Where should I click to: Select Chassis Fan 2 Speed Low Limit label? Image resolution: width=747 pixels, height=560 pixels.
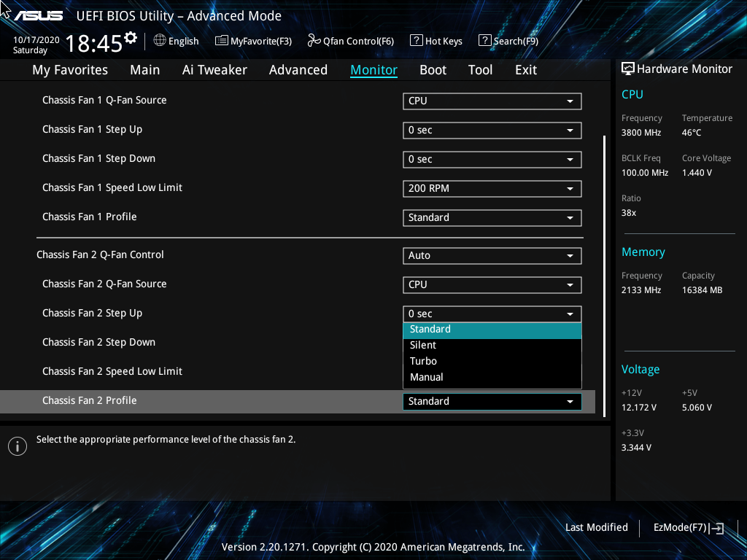click(x=112, y=371)
